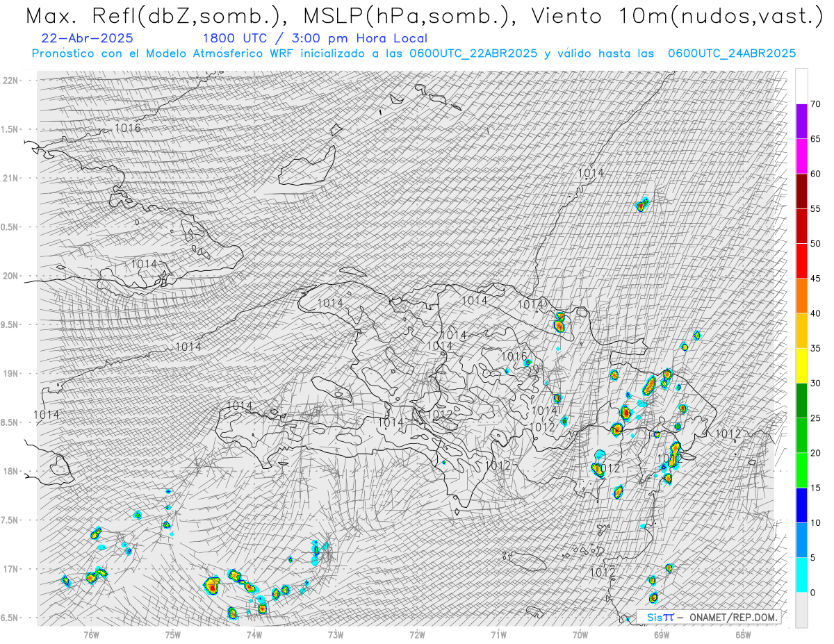Screen dimensions: 834x644
Task: Select the cyan 0-5 dBZ swatch
Action: pos(801,575)
